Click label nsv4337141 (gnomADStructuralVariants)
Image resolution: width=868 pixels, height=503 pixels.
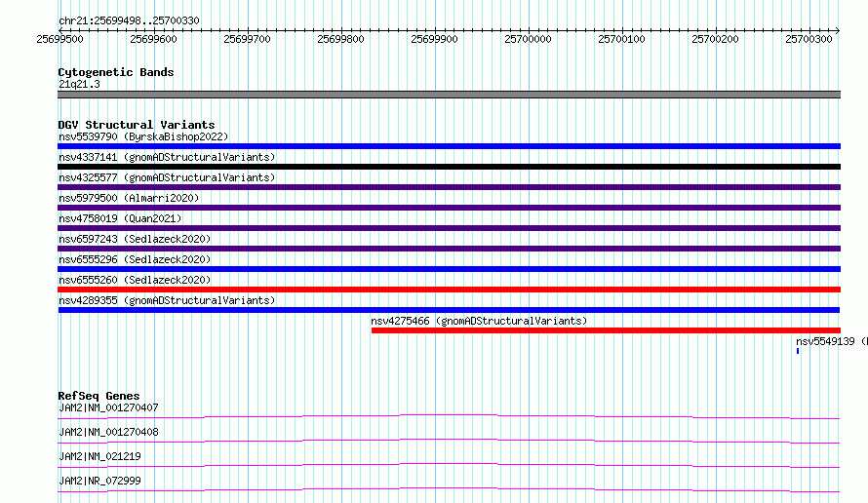click(x=167, y=157)
